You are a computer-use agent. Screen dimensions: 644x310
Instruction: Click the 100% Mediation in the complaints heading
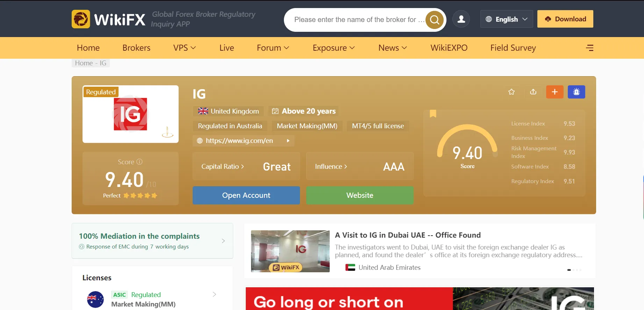(139, 236)
